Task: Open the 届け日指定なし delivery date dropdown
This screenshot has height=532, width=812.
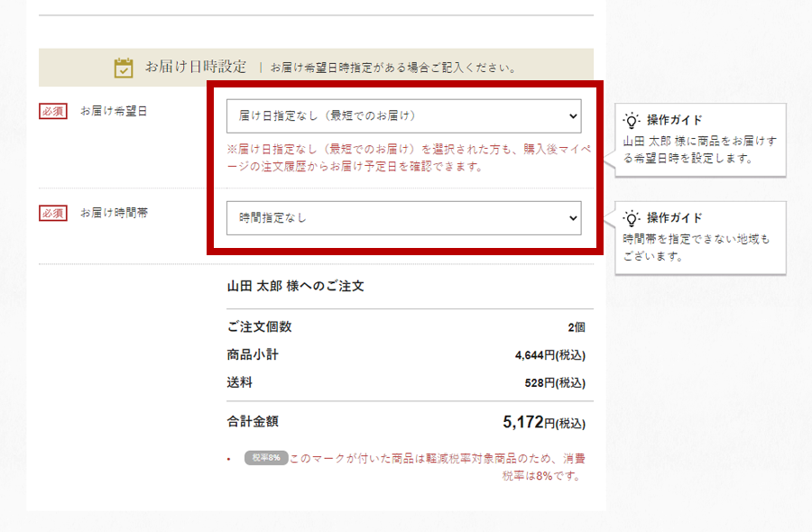Action: pos(403,116)
